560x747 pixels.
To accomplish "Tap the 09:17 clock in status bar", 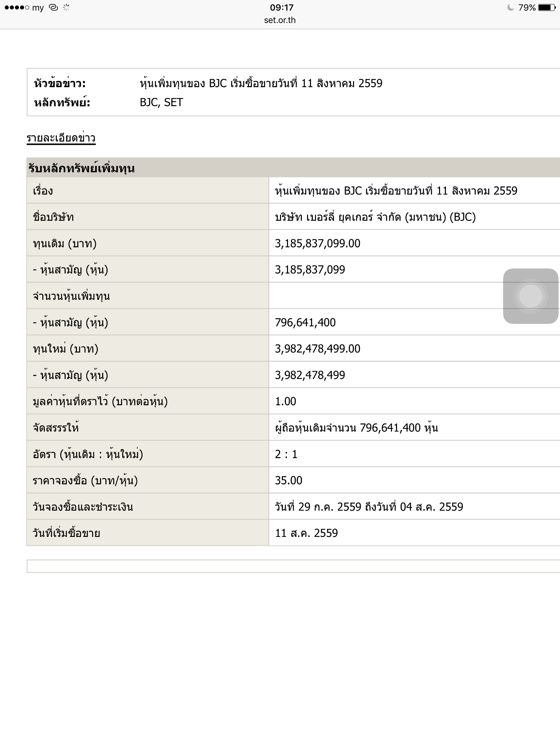I will 281,7.
